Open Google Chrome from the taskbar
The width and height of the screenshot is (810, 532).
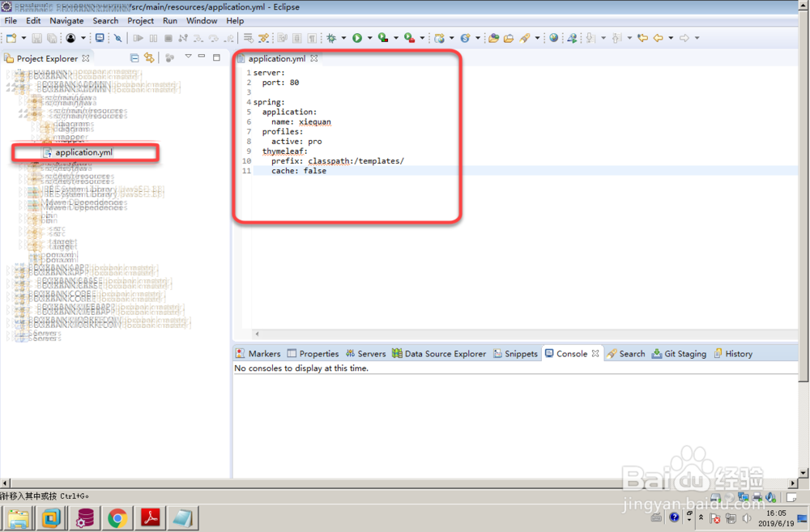coord(117,517)
